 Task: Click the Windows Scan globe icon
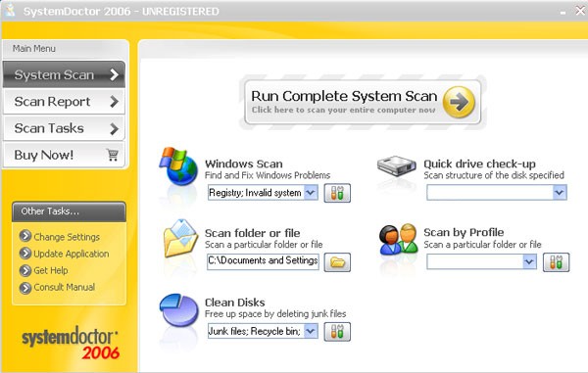click(x=178, y=166)
